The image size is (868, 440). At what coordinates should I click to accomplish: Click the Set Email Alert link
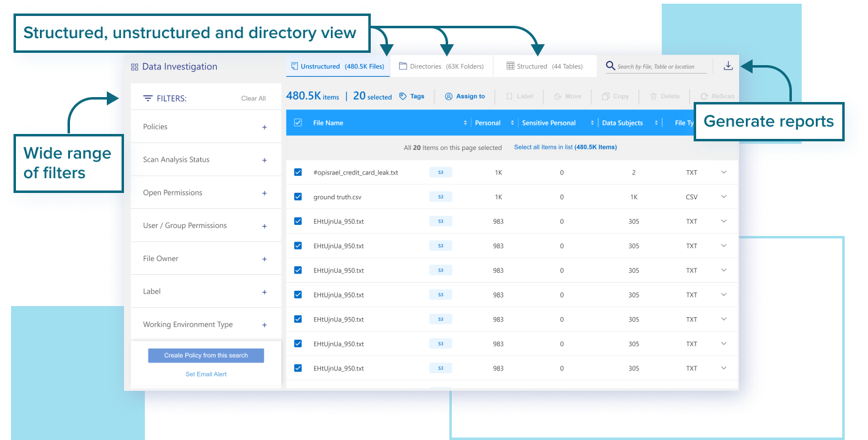point(206,374)
